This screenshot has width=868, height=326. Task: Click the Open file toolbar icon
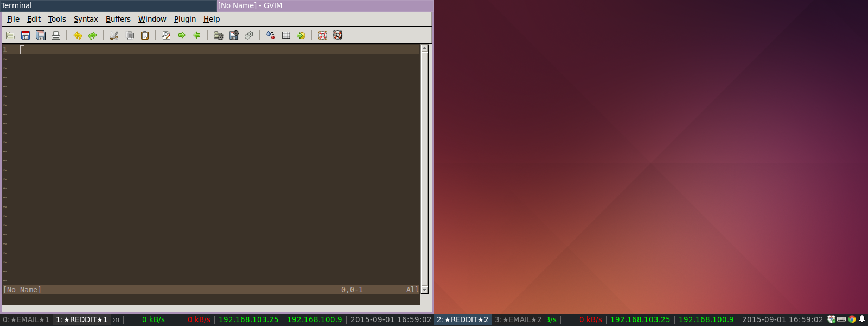[x=10, y=35]
